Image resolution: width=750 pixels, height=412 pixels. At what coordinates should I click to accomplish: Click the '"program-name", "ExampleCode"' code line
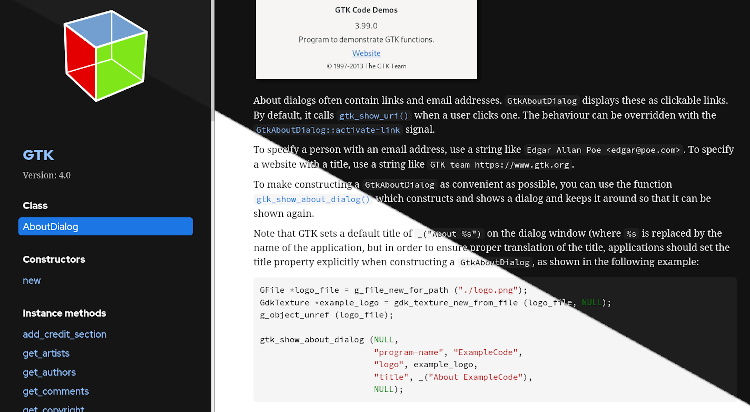pyautogui.click(x=448, y=352)
